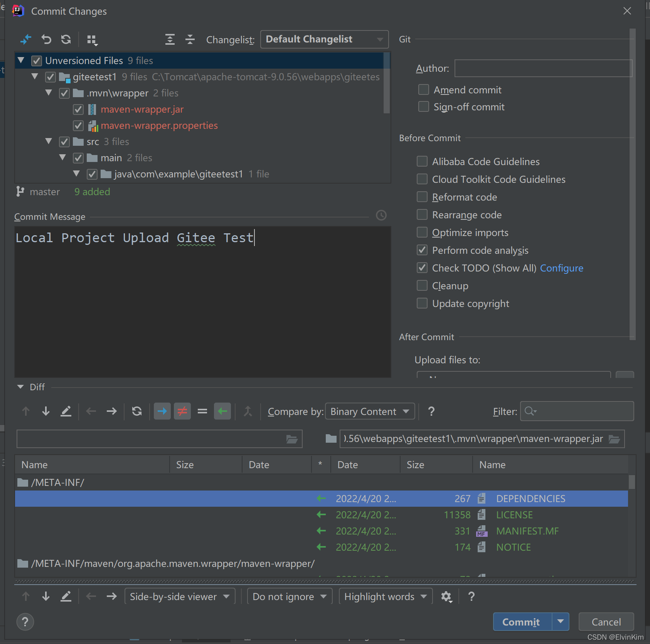The height and width of the screenshot is (644, 650).
Task: Open the Highlight words dropdown
Action: [385, 596]
